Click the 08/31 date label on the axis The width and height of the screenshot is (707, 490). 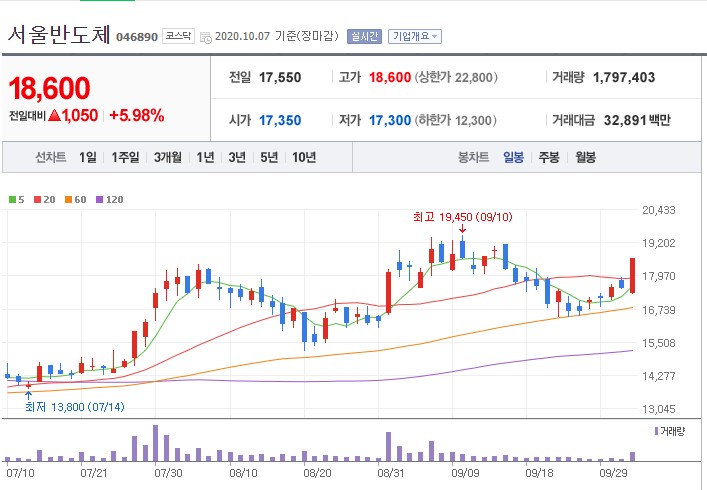pos(390,473)
